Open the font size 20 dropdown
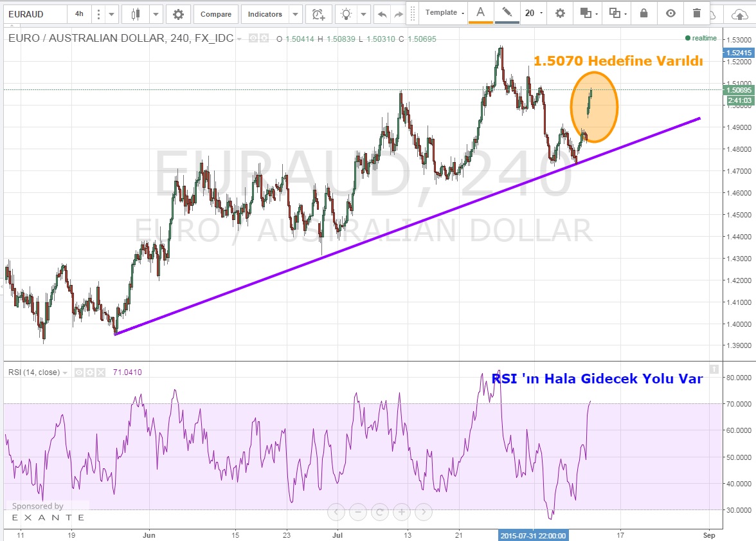The width and height of the screenshot is (756, 541). (534, 13)
